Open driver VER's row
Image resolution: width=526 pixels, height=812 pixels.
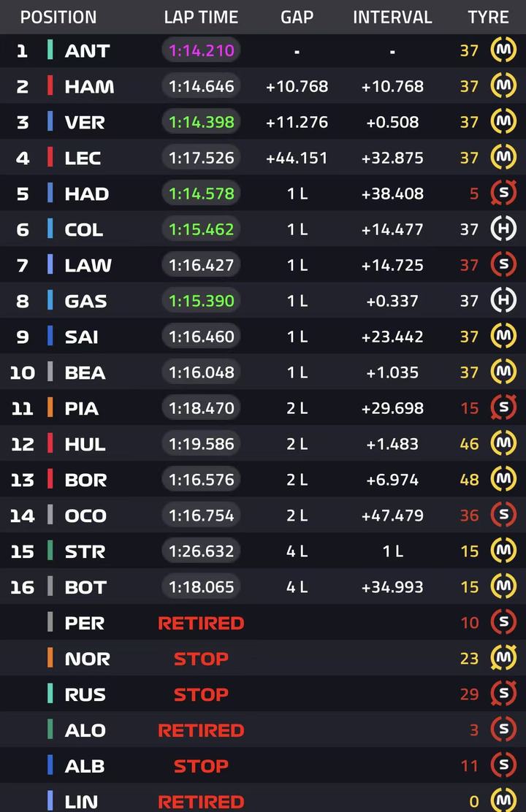click(263, 122)
